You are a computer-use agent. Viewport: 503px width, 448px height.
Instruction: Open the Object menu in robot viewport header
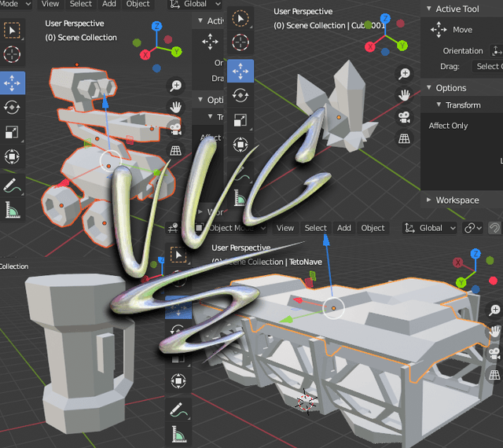coord(138,4)
